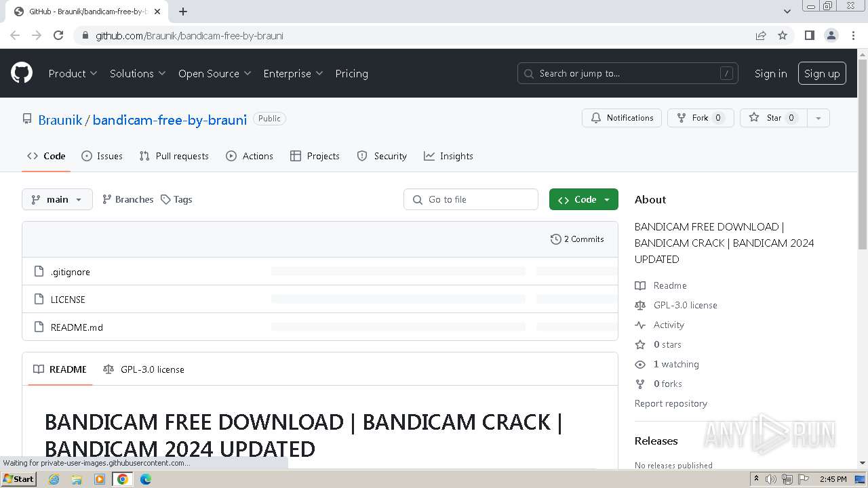Open Microsoft Edge from the taskbar
868x488 pixels.
(x=146, y=479)
